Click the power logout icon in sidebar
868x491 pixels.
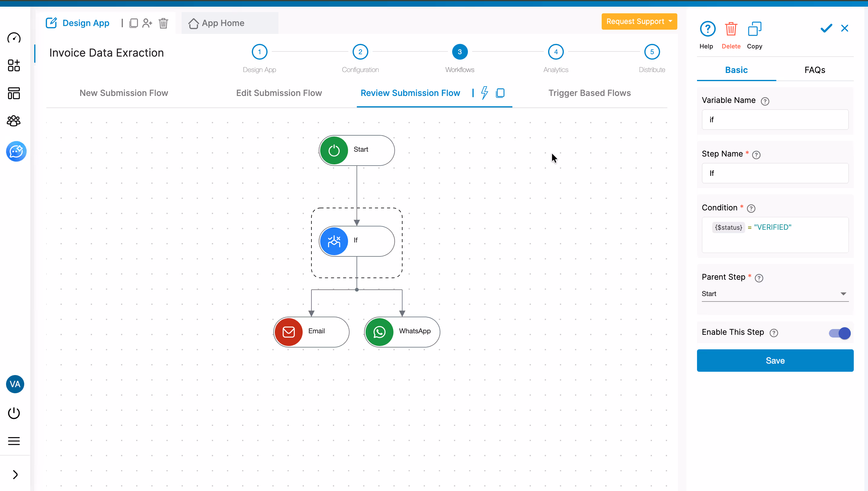tap(14, 413)
